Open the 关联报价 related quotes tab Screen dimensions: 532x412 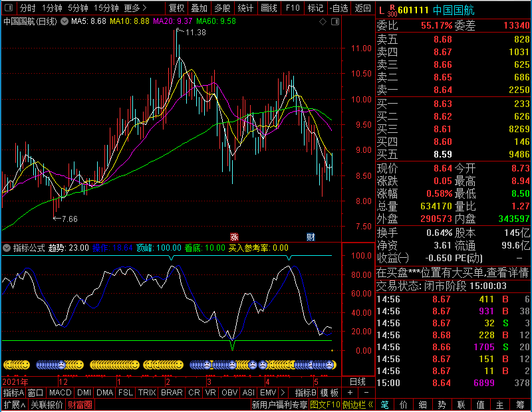(47, 405)
